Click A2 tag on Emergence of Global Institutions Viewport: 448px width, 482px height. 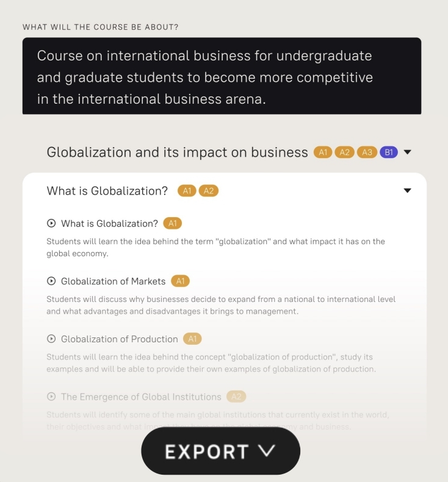[x=236, y=397]
